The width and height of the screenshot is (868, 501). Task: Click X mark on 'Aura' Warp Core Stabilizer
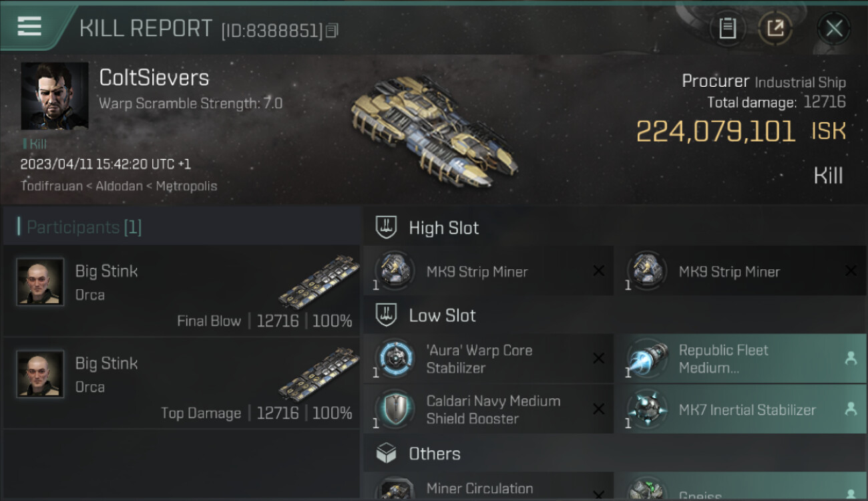point(599,358)
